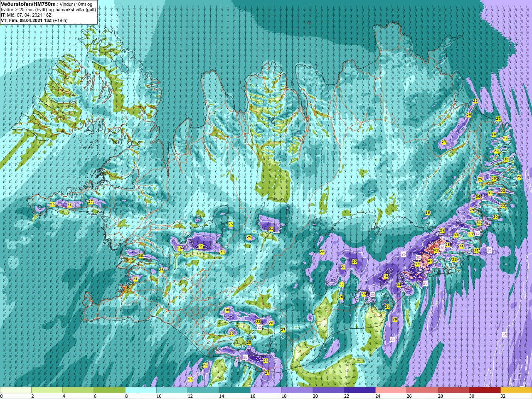Click the 'VT: Fim. 08.04.2021 13Z (+19 h)' line

(x=34, y=20)
